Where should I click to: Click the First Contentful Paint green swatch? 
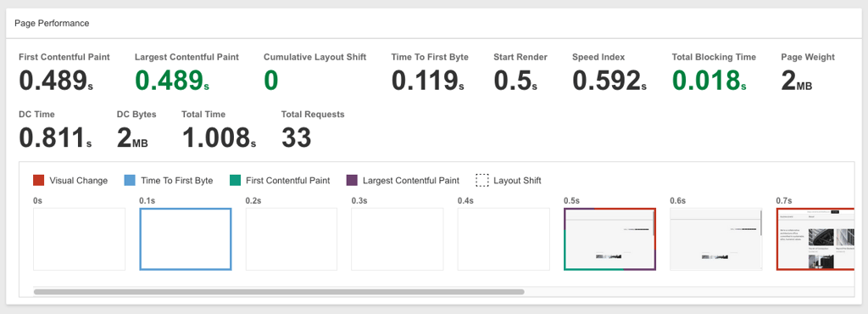tap(236, 180)
